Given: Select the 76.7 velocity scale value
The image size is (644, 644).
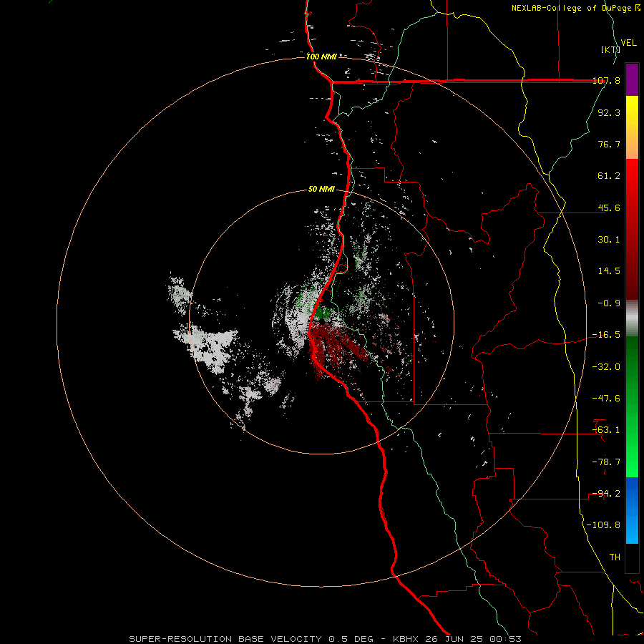Looking at the screenshot, I should click(609, 144).
